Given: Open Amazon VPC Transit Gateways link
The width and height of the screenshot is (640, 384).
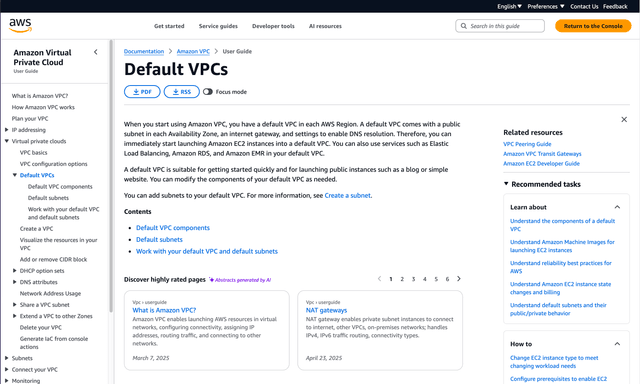Looking at the screenshot, I should [x=542, y=154].
